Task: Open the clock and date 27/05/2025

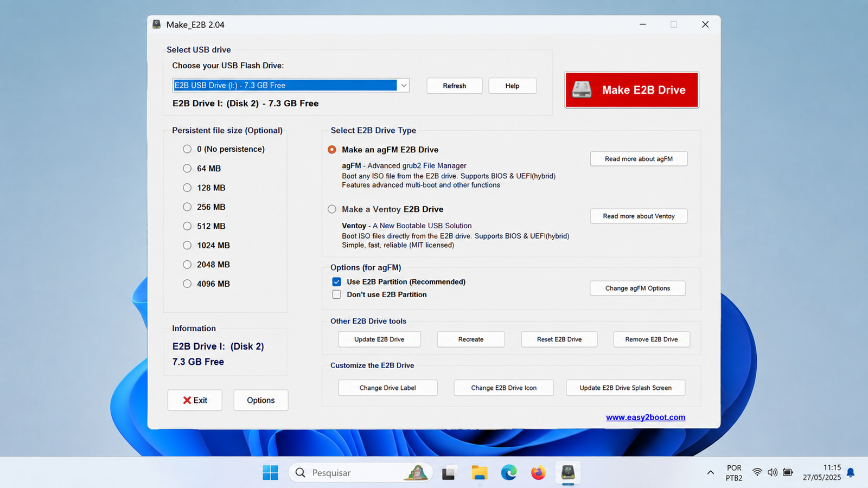Action: [x=822, y=473]
